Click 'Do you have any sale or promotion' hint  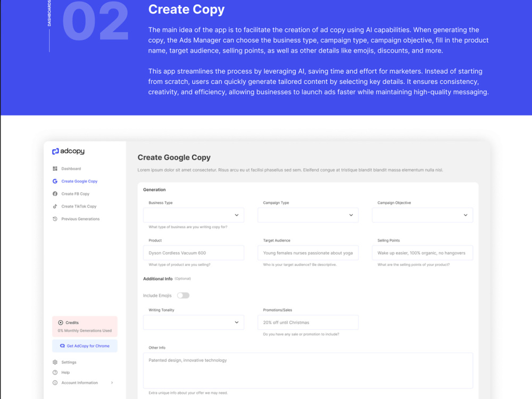301,334
